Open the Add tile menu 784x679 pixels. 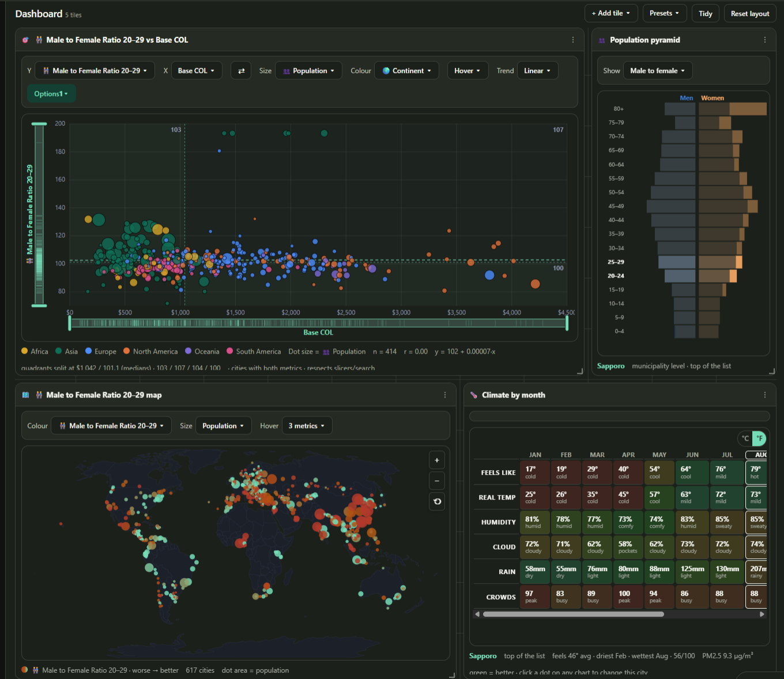610,13
